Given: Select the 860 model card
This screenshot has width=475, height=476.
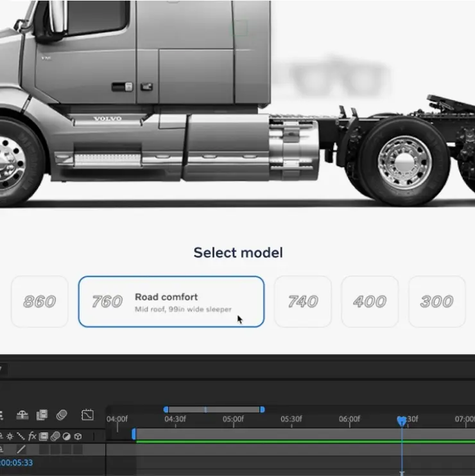Looking at the screenshot, I should point(39,301).
